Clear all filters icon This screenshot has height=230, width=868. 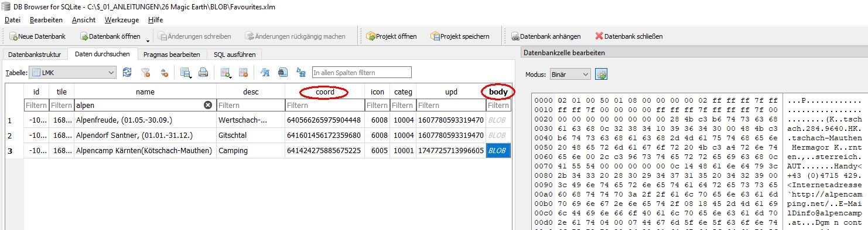146,73
